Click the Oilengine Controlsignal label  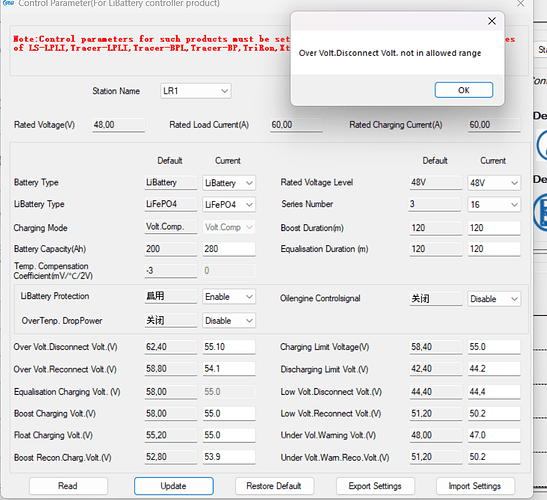(320, 299)
